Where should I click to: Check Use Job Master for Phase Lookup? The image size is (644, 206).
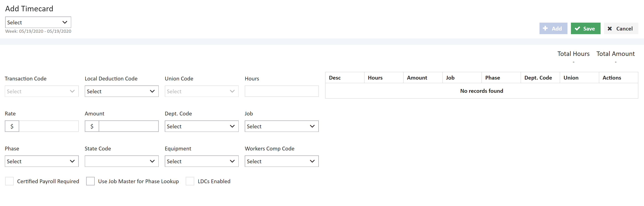90,181
